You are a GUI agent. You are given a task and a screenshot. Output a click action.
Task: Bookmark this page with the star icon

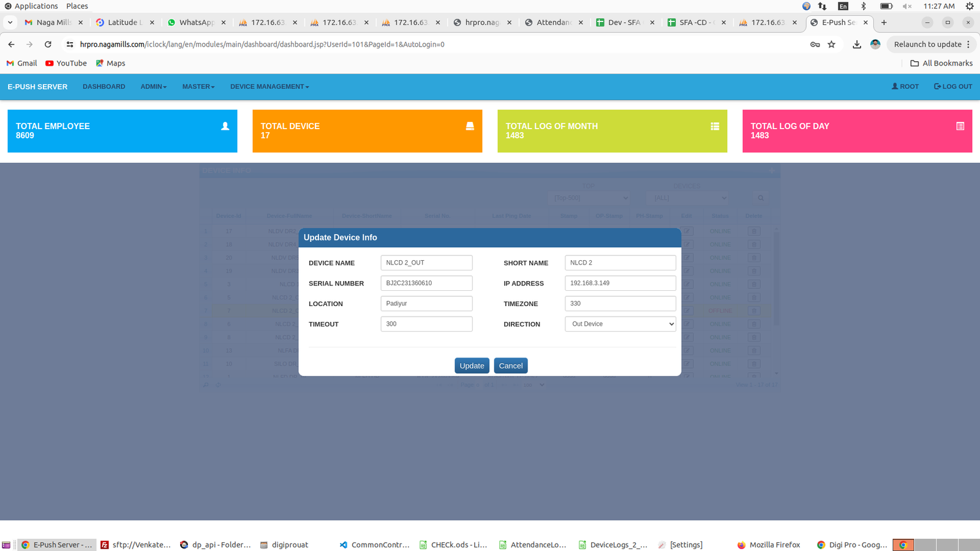[831, 45]
